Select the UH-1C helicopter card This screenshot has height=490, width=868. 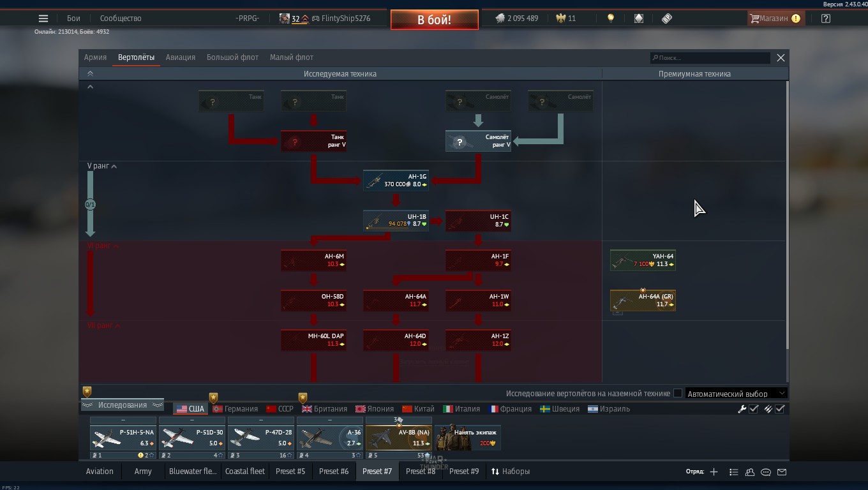[x=478, y=220]
